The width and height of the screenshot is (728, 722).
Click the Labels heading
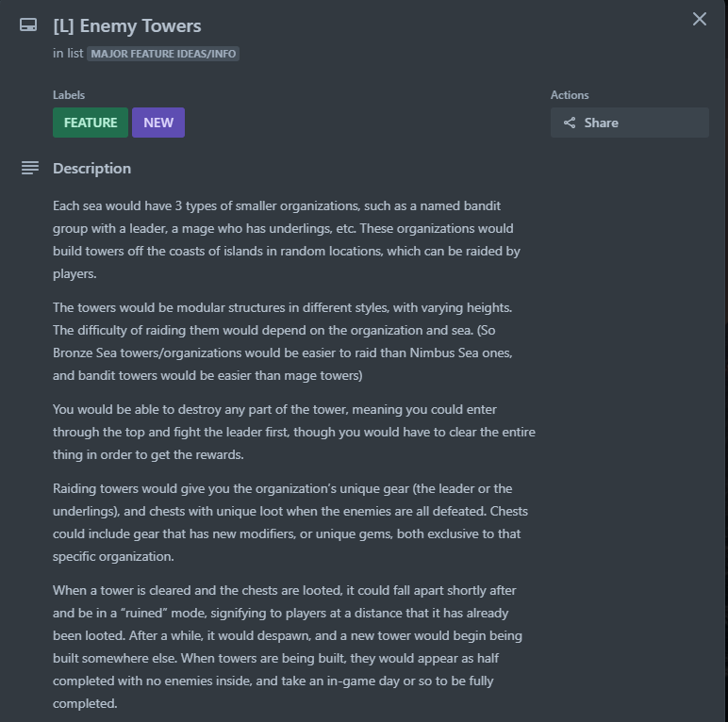pyautogui.click(x=69, y=94)
